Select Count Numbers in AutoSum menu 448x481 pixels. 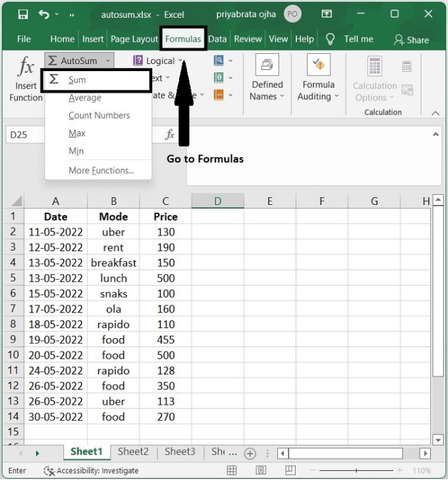(x=99, y=116)
